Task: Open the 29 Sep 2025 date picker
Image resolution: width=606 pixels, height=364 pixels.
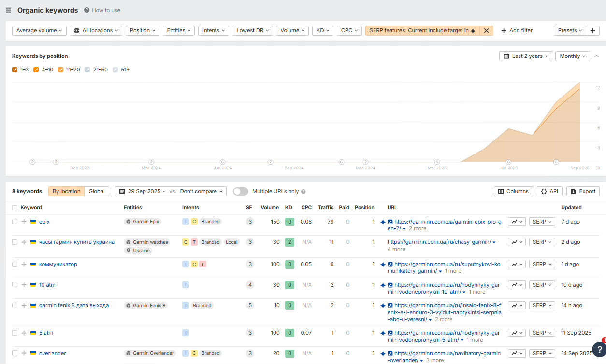Action: click(x=142, y=191)
